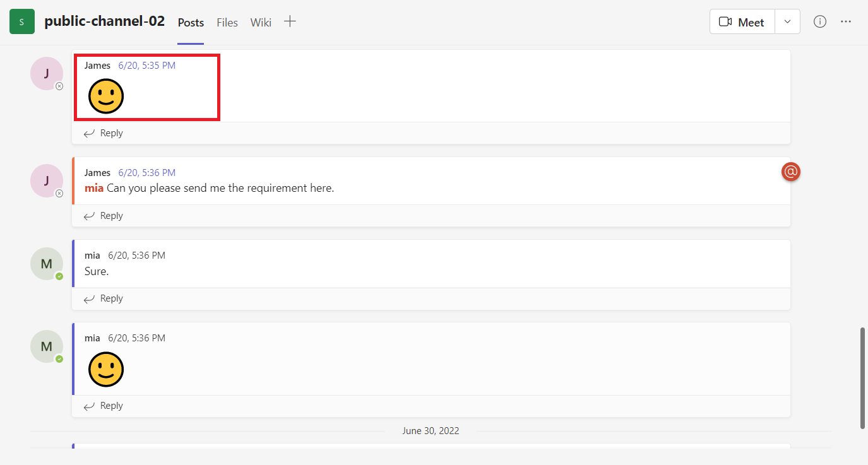This screenshot has height=465, width=868.
Task: Expand the Meet dropdown arrow
Action: pyautogui.click(x=787, y=22)
